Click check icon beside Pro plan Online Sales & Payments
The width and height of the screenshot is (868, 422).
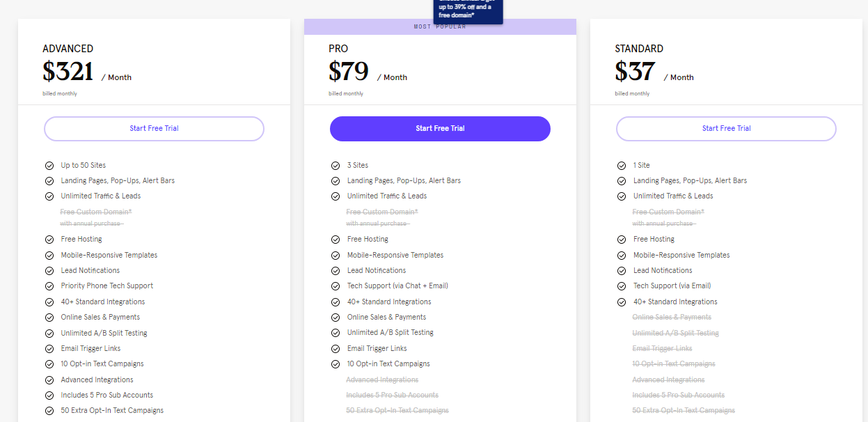pos(336,318)
